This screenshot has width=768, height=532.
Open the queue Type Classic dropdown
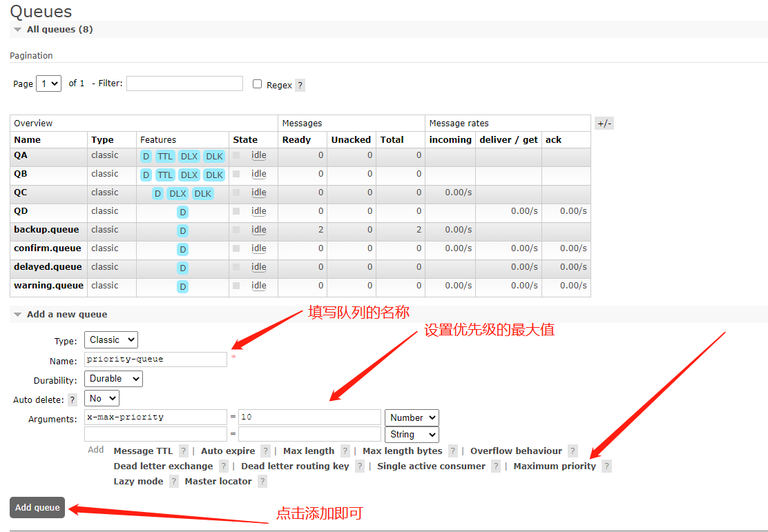pyautogui.click(x=111, y=339)
